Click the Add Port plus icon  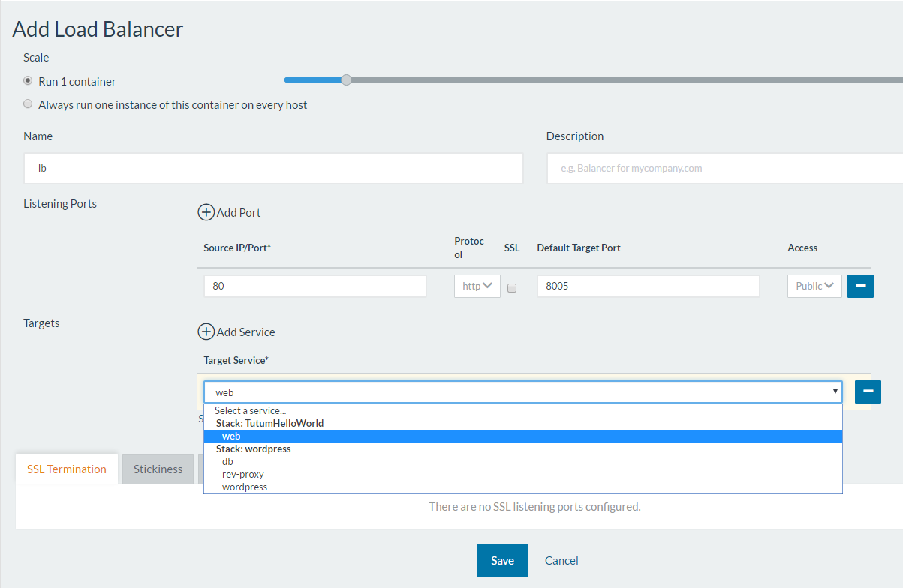click(206, 212)
